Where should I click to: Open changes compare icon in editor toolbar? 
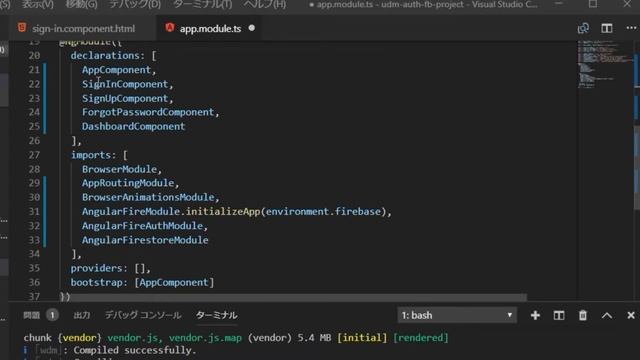[x=583, y=28]
